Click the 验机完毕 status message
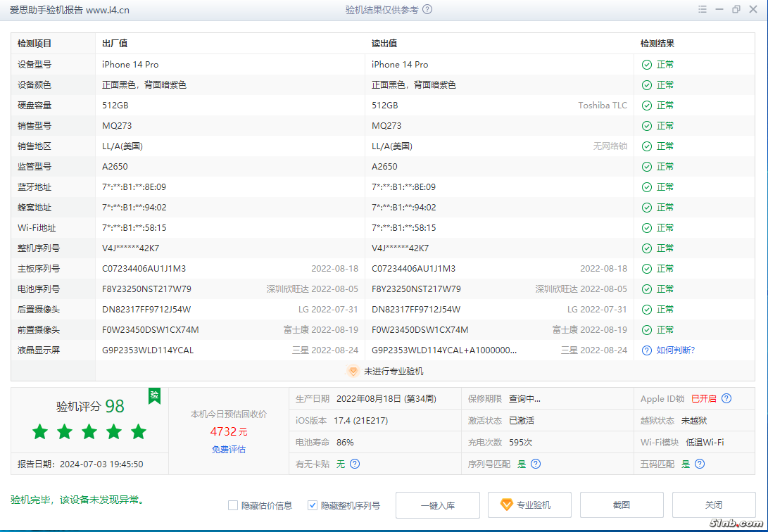The height and width of the screenshot is (532, 768). tap(78, 500)
